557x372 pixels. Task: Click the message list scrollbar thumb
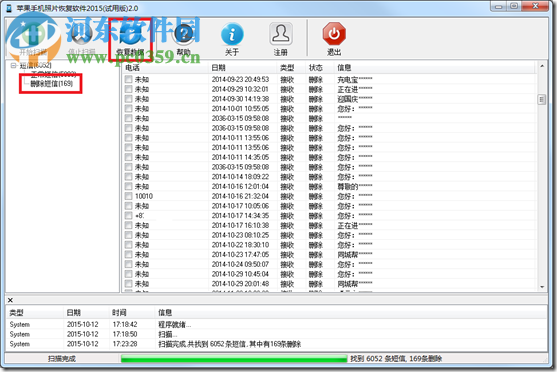pyautogui.click(x=542, y=99)
